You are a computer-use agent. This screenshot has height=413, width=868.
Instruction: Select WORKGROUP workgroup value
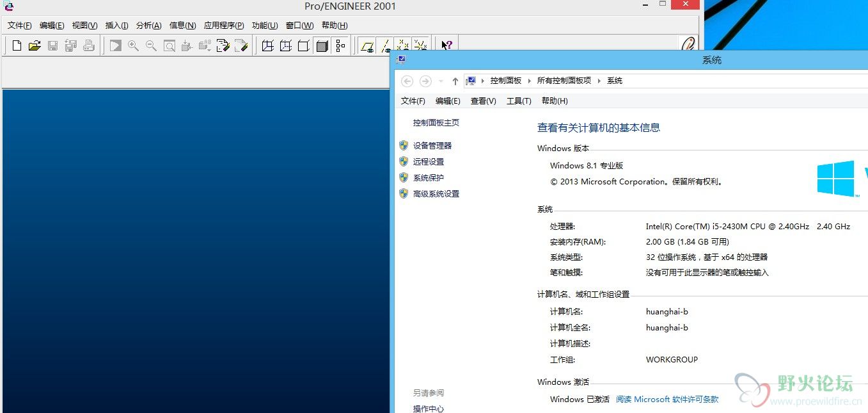coord(672,360)
